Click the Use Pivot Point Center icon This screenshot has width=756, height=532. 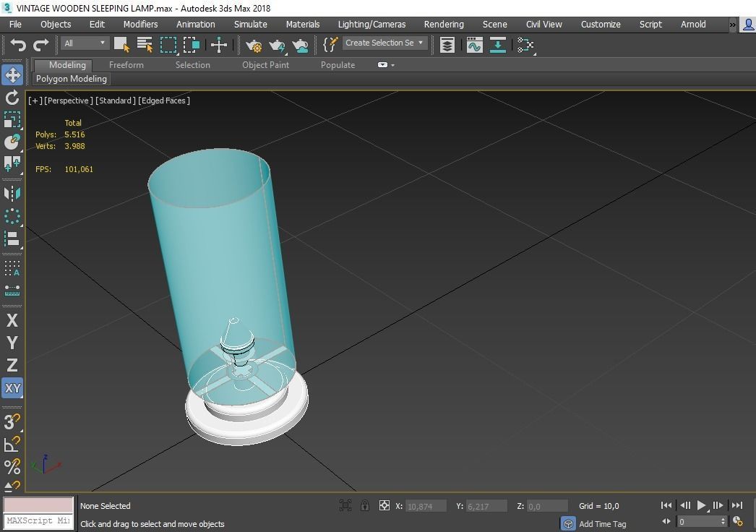12,164
